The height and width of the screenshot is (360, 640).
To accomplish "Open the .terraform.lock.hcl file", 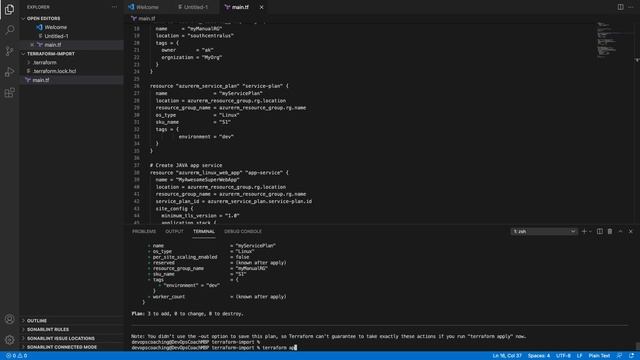I will [55, 71].
